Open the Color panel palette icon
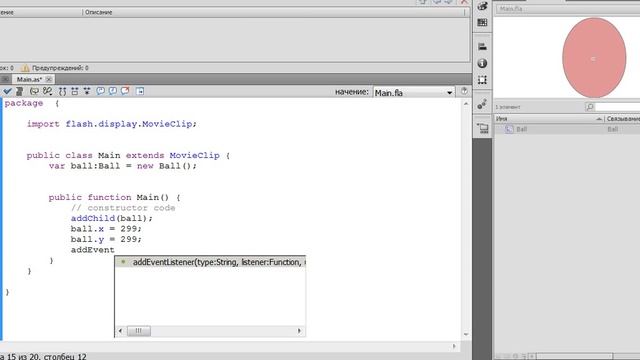The image size is (640, 360). coord(482,6)
